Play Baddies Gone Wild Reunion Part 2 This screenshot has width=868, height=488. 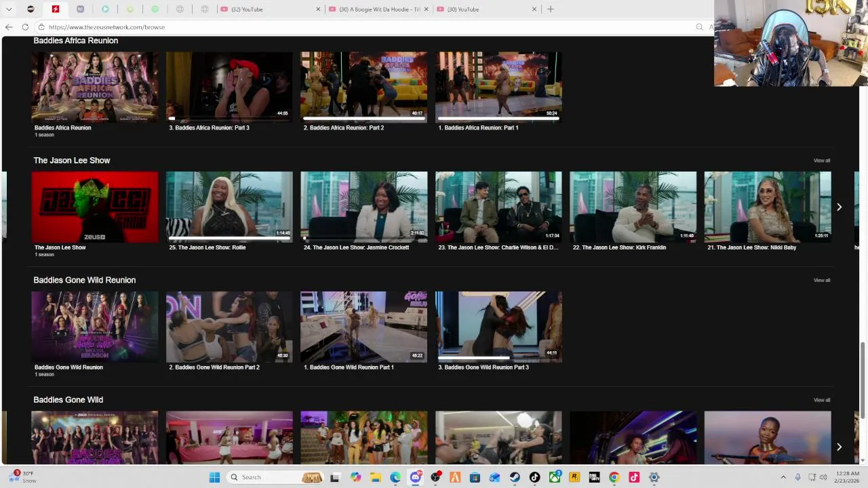[x=229, y=327]
